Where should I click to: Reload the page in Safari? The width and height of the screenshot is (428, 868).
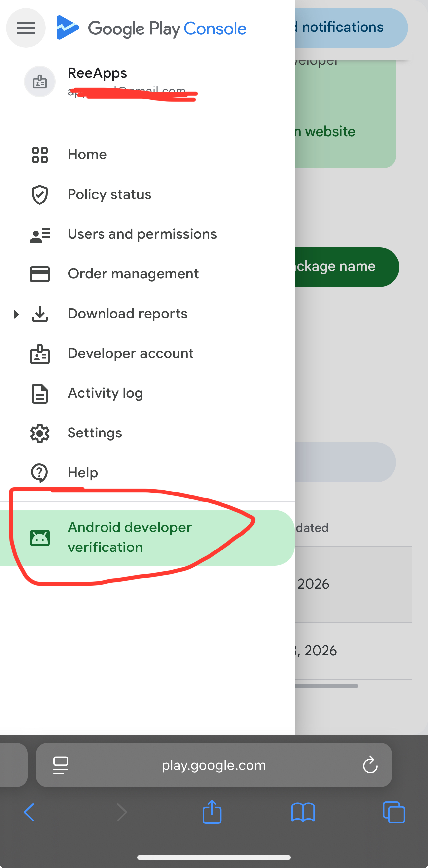click(x=370, y=765)
